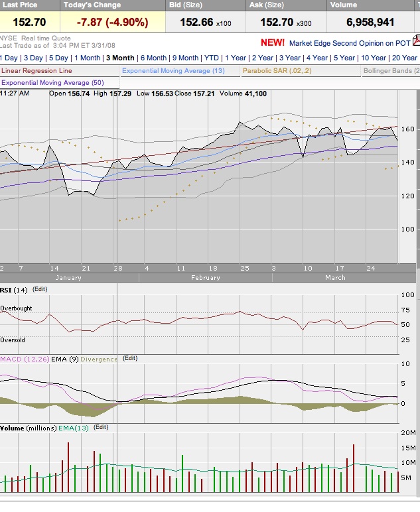The height and width of the screenshot is (512, 420).
Task: Select the 6 Month timeframe
Action: [x=153, y=58]
